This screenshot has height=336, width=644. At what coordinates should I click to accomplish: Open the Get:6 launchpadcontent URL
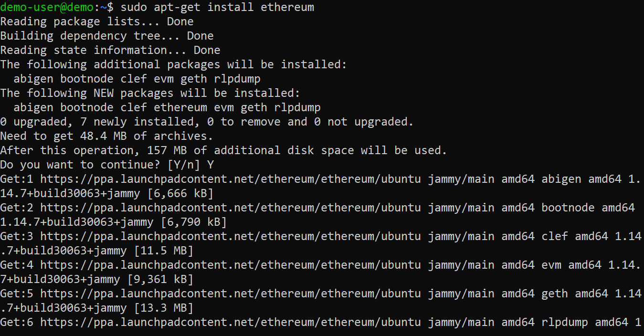(x=230, y=322)
